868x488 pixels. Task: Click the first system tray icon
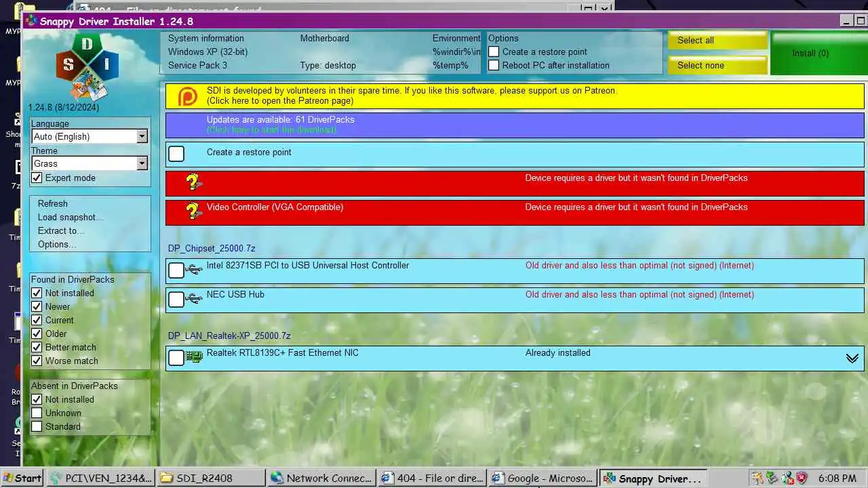(757, 478)
